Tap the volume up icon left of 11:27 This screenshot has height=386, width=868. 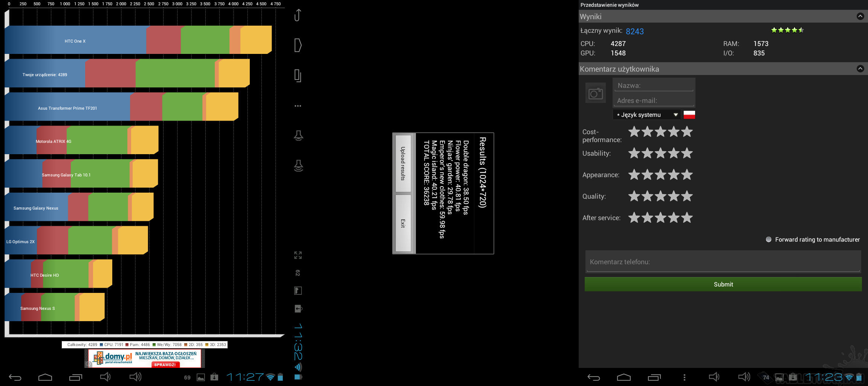(135, 377)
